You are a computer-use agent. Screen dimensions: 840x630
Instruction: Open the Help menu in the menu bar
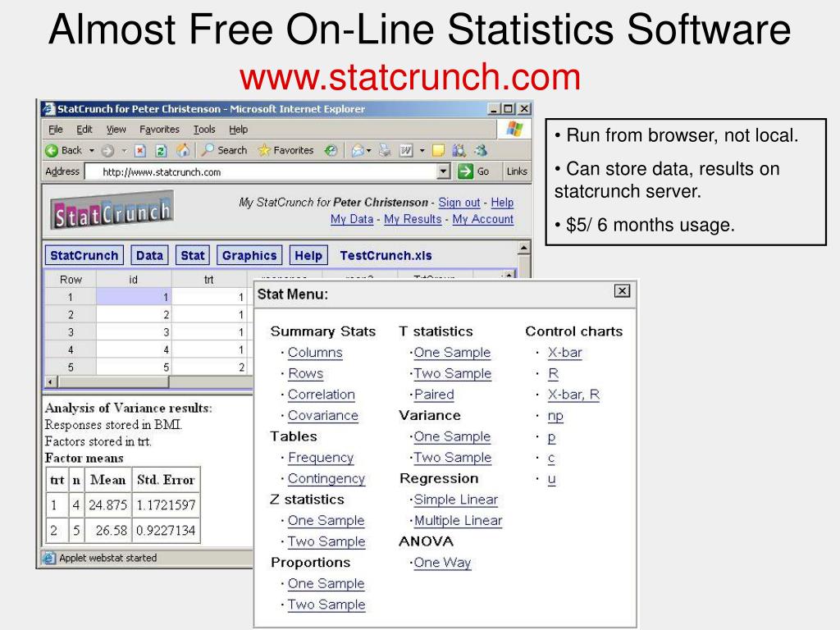(x=239, y=129)
